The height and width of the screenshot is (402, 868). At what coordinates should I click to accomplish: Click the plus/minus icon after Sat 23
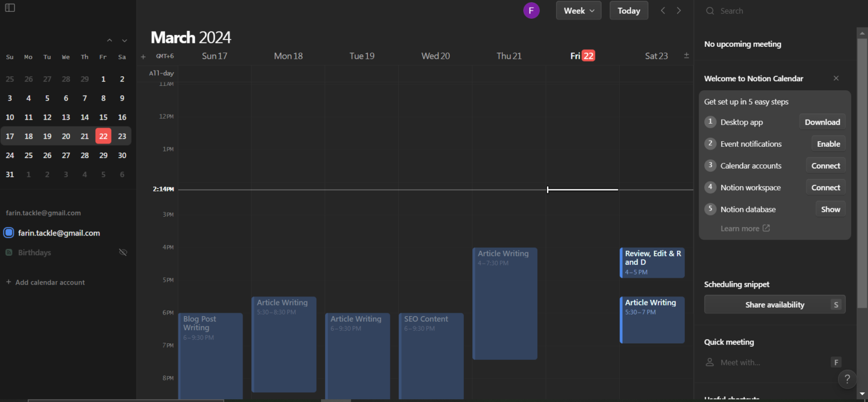pyautogui.click(x=686, y=56)
